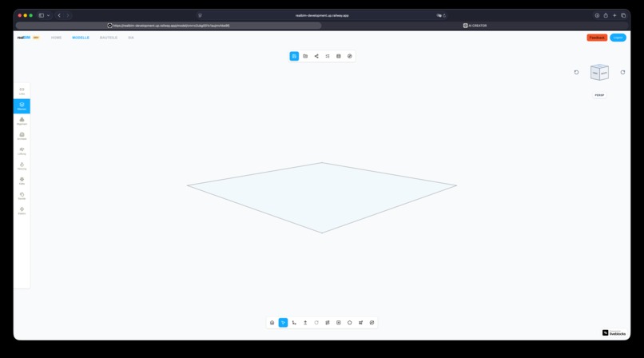Screen dimensions: 644x358
Task: Click the browser share icon
Action: coord(606,16)
